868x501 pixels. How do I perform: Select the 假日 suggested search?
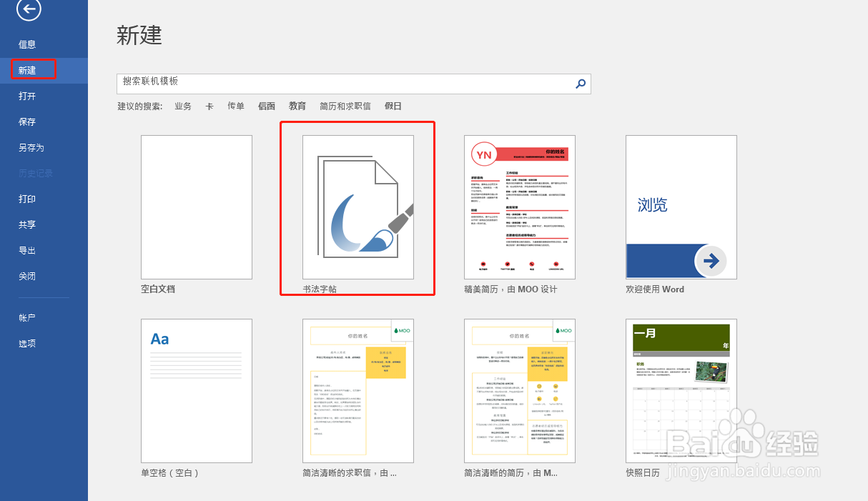coord(395,106)
